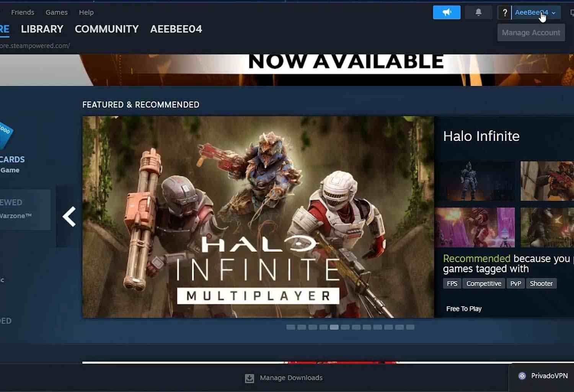The height and width of the screenshot is (392, 574).
Task: Click the green 'Recommended' text
Action: 477,259
